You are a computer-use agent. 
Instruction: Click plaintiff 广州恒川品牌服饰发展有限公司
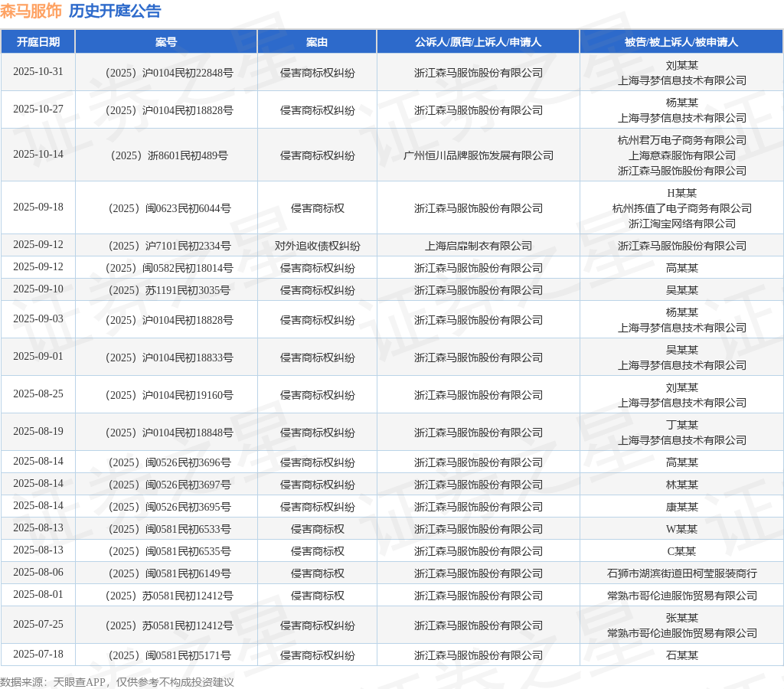tap(478, 155)
